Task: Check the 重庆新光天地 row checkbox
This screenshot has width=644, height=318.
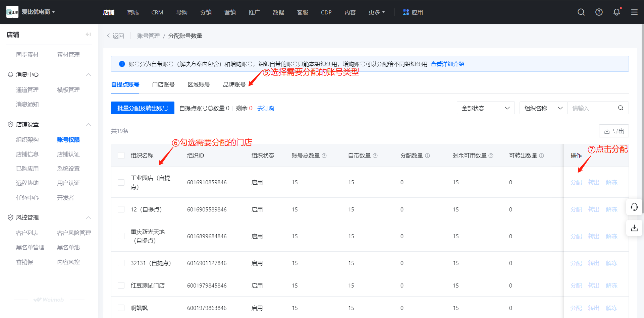Action: pos(121,236)
